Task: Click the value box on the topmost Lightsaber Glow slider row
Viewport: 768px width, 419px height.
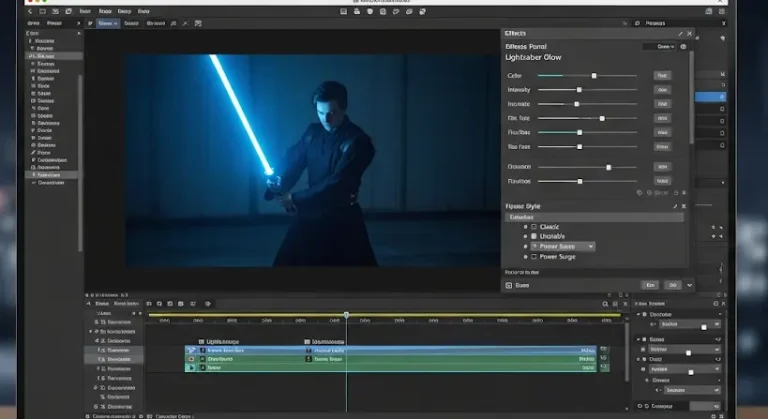Action: 662,75
